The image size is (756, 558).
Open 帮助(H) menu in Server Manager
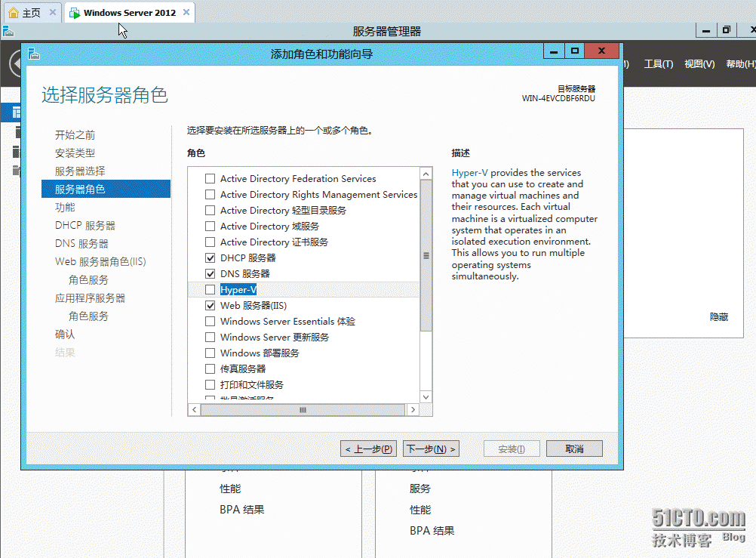741,64
